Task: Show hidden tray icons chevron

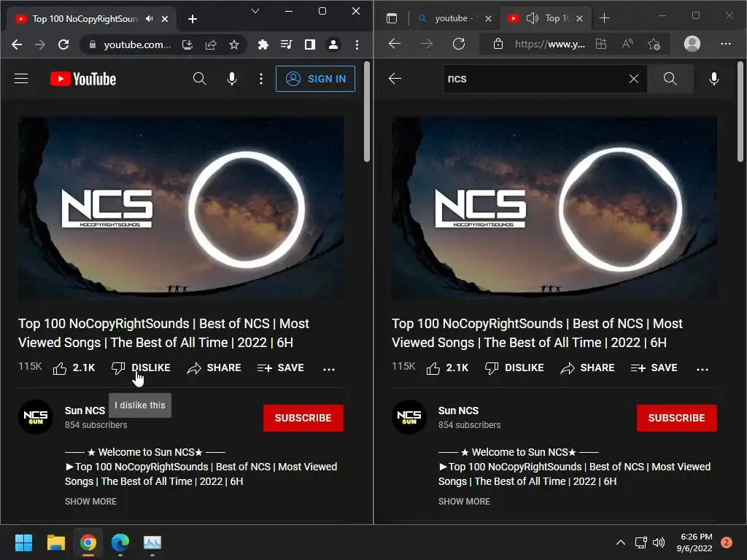Action: tap(620, 542)
